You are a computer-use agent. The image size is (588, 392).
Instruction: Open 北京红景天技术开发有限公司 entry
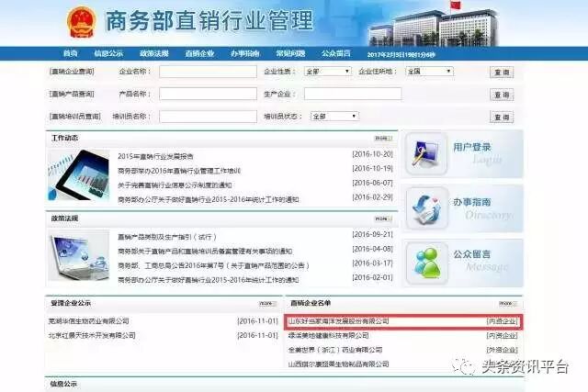coord(92,335)
